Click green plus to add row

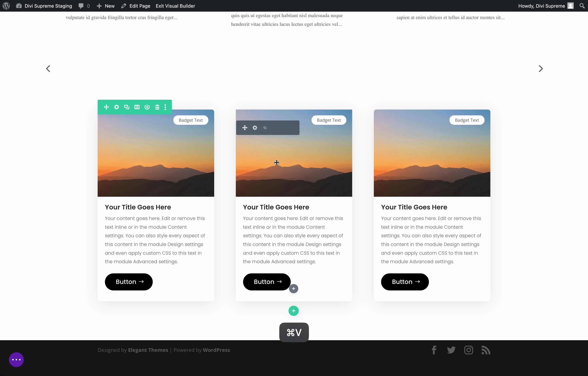(x=293, y=311)
